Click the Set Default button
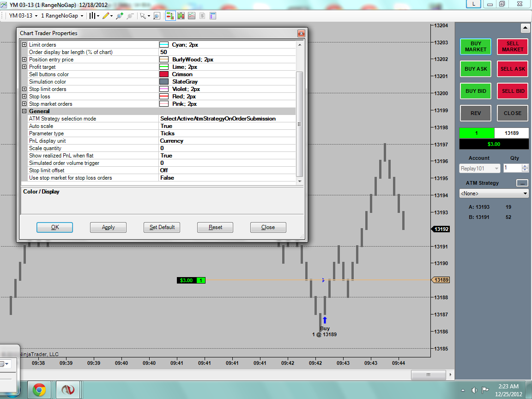This screenshot has height=399, width=532. (162, 227)
